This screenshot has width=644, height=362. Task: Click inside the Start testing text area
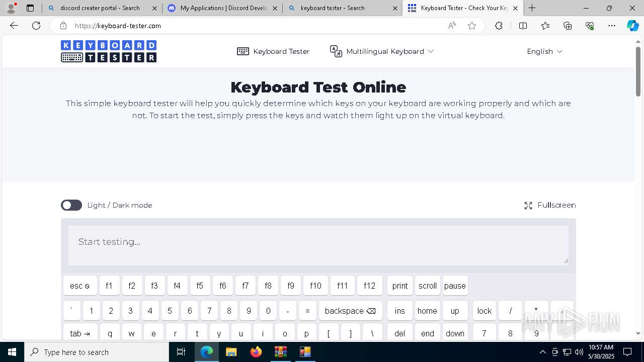(x=318, y=245)
